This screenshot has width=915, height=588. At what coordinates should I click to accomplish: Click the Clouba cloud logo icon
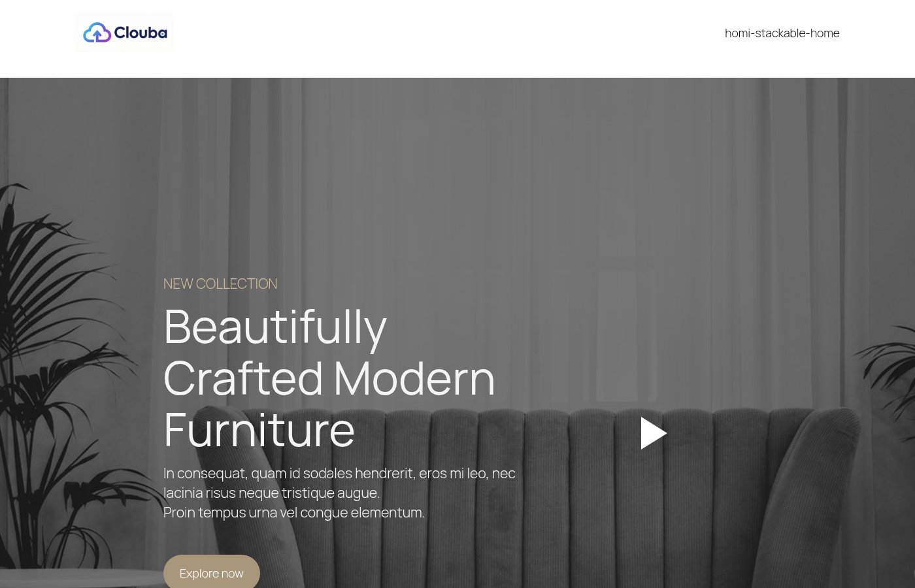click(x=97, y=33)
